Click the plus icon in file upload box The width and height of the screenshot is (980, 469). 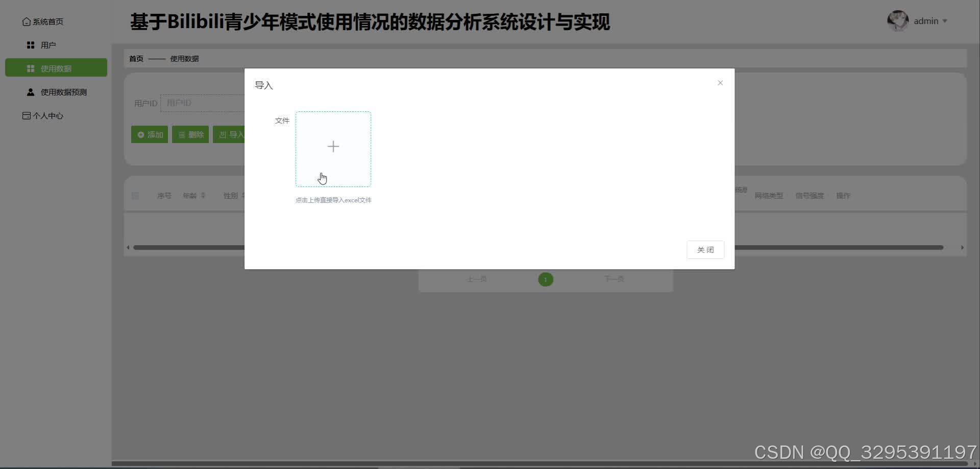(333, 147)
